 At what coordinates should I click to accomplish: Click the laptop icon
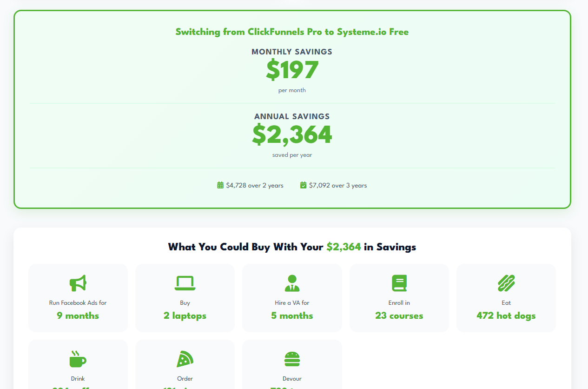[x=185, y=282]
